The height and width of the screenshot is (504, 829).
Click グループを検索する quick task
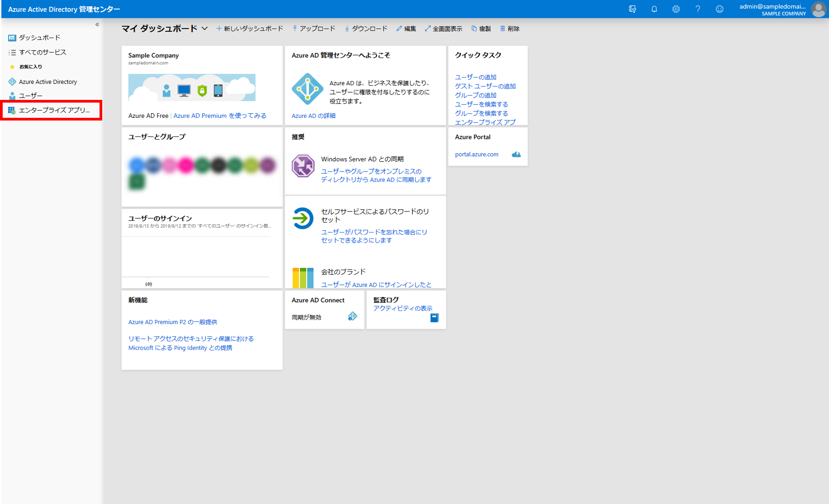[x=482, y=113]
